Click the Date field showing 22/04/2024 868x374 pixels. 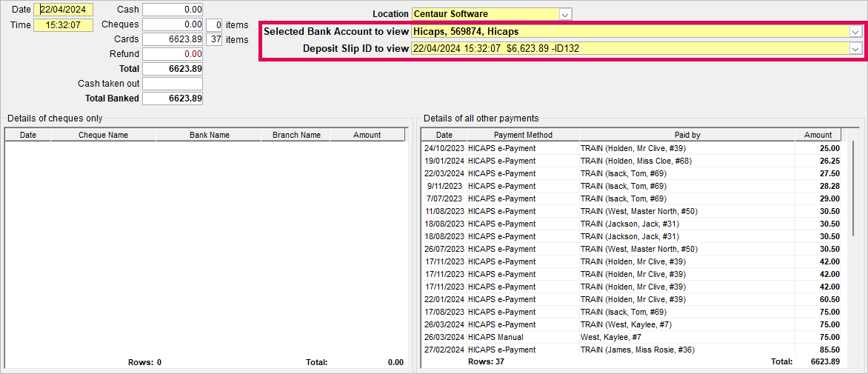click(x=63, y=10)
